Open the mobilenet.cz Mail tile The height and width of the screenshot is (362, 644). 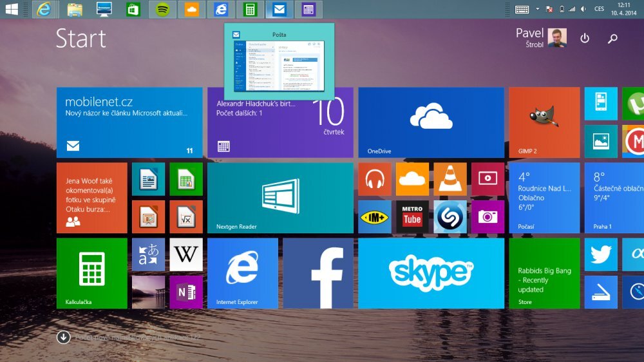pyautogui.click(x=129, y=122)
